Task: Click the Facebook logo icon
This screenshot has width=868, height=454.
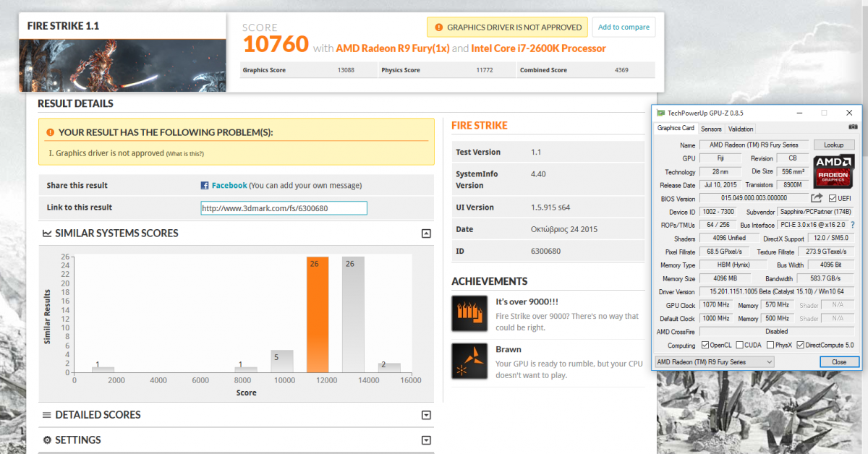Action: point(205,186)
